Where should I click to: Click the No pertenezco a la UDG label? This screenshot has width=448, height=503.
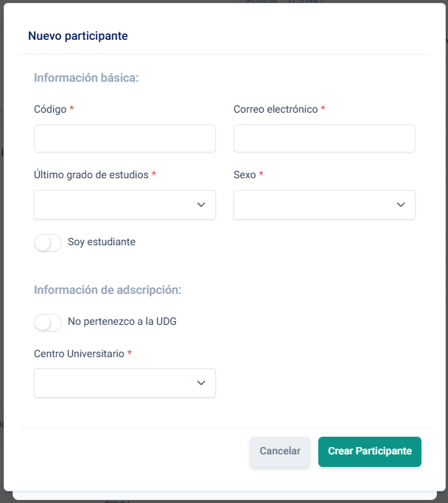(x=122, y=321)
